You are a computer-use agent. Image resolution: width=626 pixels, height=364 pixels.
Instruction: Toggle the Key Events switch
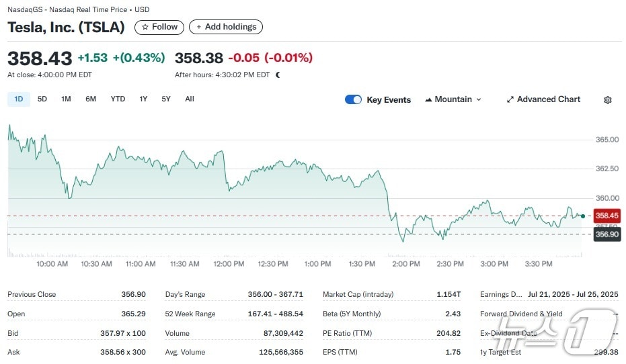pyautogui.click(x=353, y=99)
